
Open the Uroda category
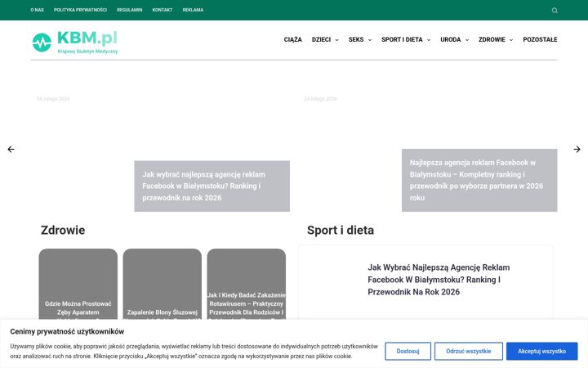pos(450,39)
